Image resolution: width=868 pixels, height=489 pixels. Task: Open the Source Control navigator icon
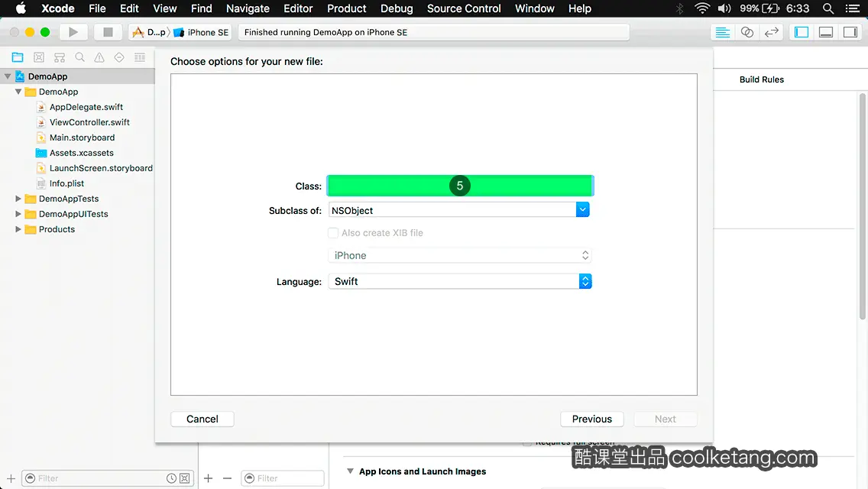coord(39,57)
